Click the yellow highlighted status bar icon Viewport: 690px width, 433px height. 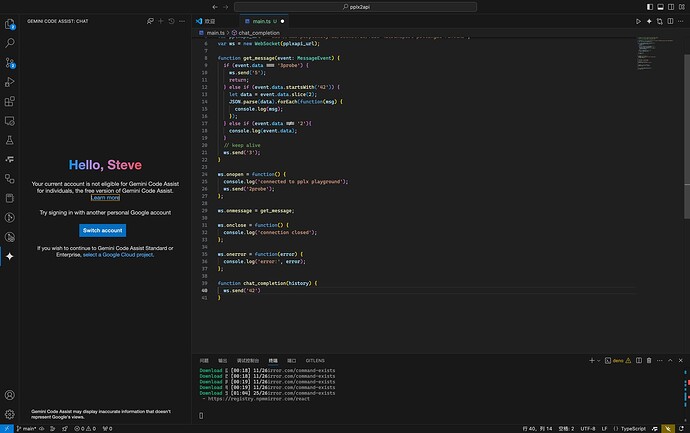tap(668, 429)
